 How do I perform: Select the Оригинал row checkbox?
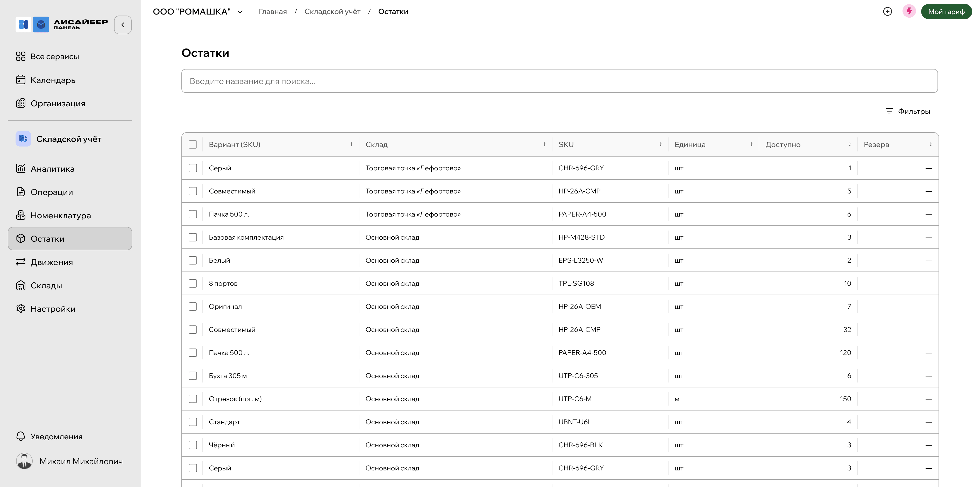coord(193,307)
